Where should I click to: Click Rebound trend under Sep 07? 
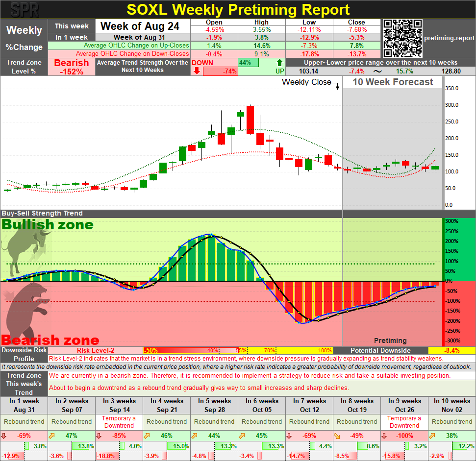click(x=72, y=422)
